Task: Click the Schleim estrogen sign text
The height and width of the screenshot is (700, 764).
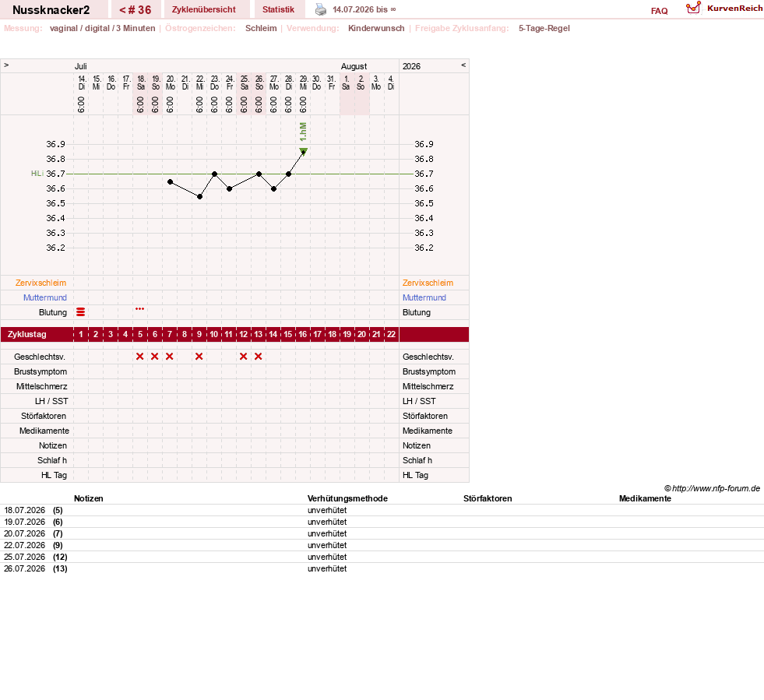Action: (261, 28)
